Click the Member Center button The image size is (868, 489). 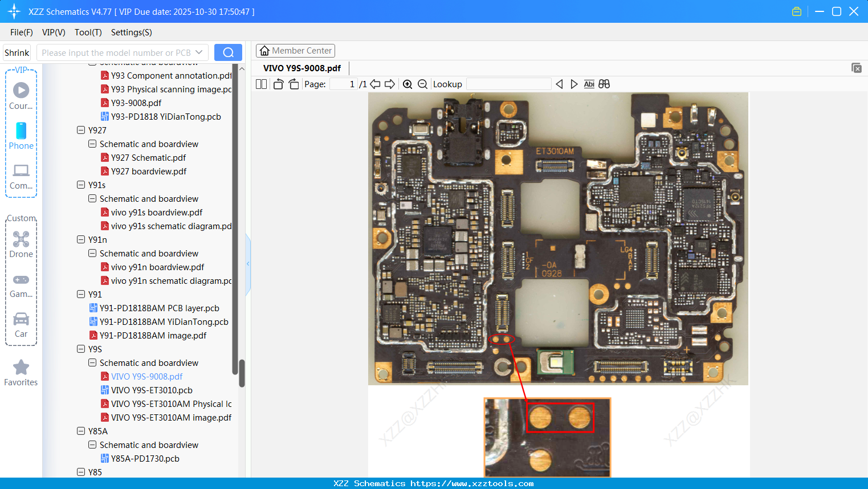(x=295, y=51)
